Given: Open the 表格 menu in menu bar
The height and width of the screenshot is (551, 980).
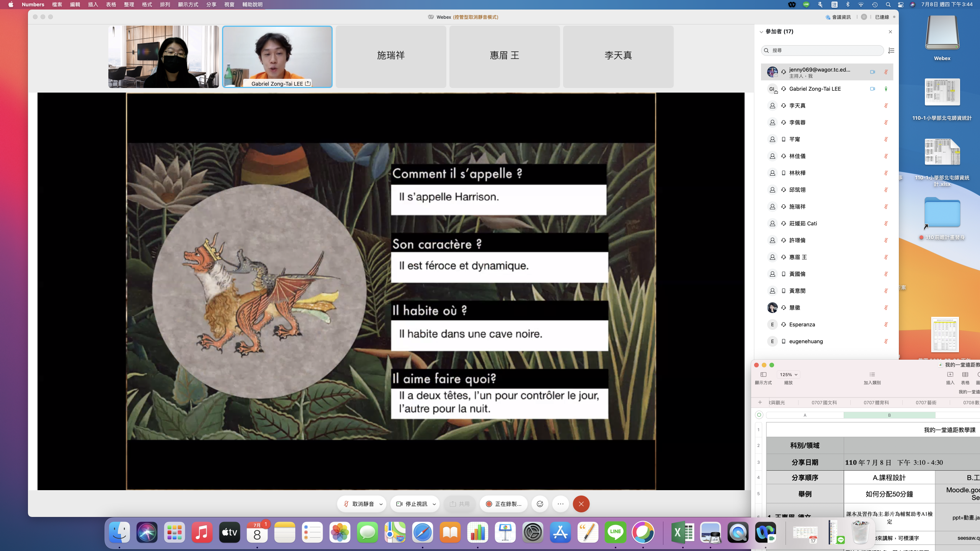Looking at the screenshot, I should point(111,5).
